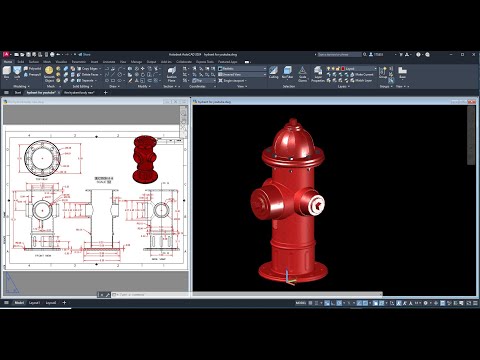This screenshot has width=480, height=360.
Task: Expand the Modeling panel
Action: point(21,87)
